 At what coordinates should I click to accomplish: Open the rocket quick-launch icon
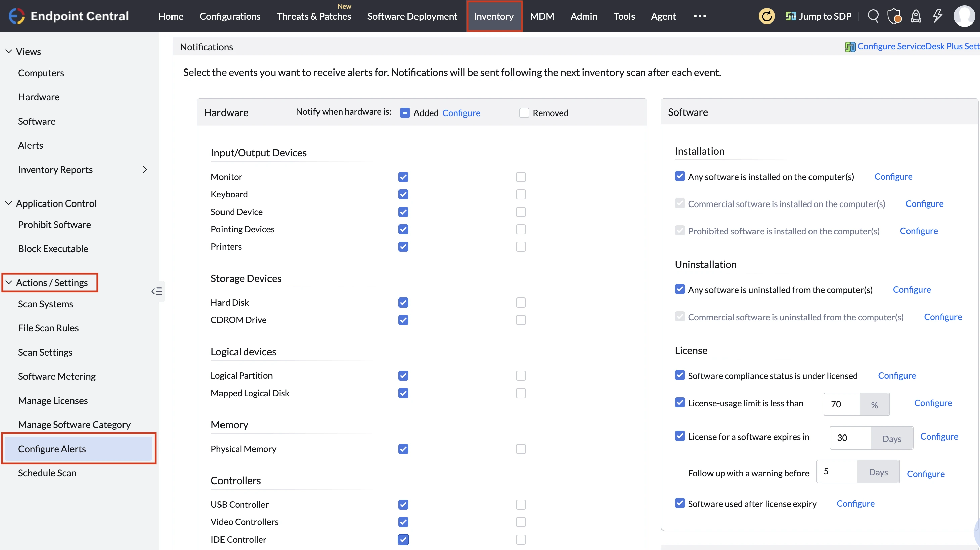click(916, 16)
